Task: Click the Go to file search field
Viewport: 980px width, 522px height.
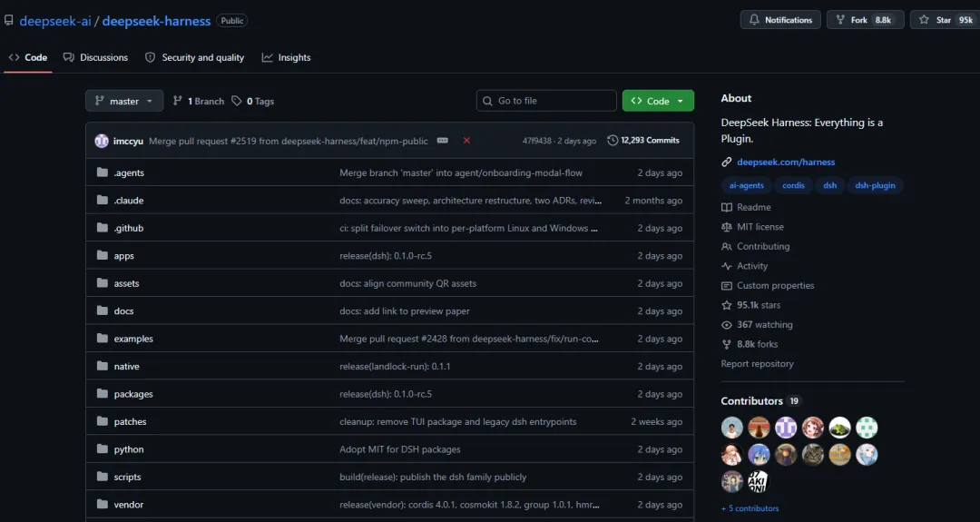Action: 546,101
